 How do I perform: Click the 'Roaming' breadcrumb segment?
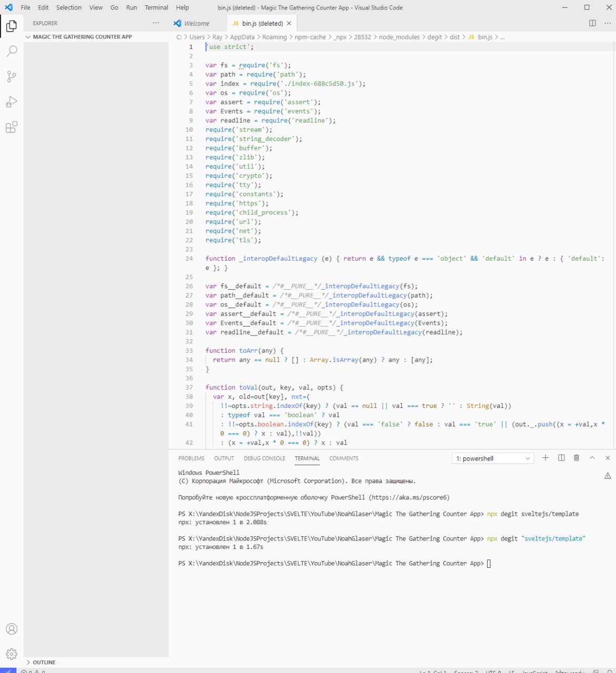(x=275, y=37)
